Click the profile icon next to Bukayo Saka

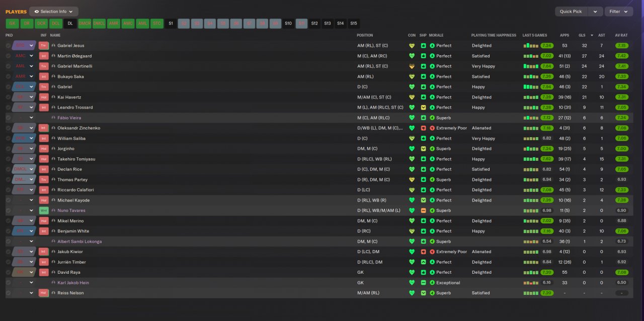[x=53, y=76]
